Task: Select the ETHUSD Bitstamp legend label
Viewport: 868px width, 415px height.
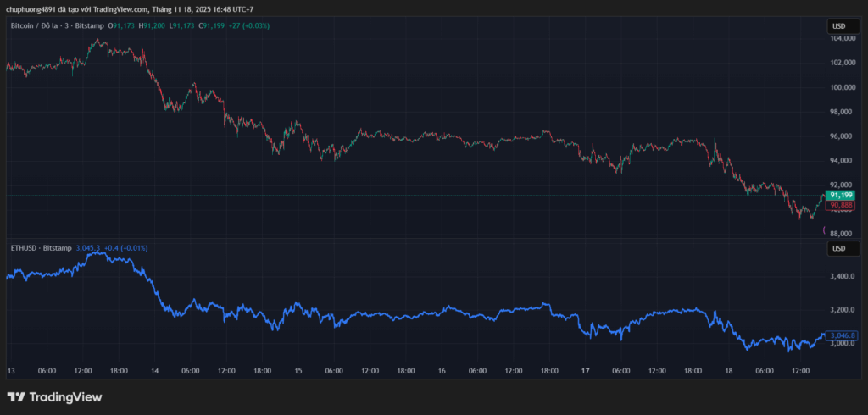Action: (40, 248)
